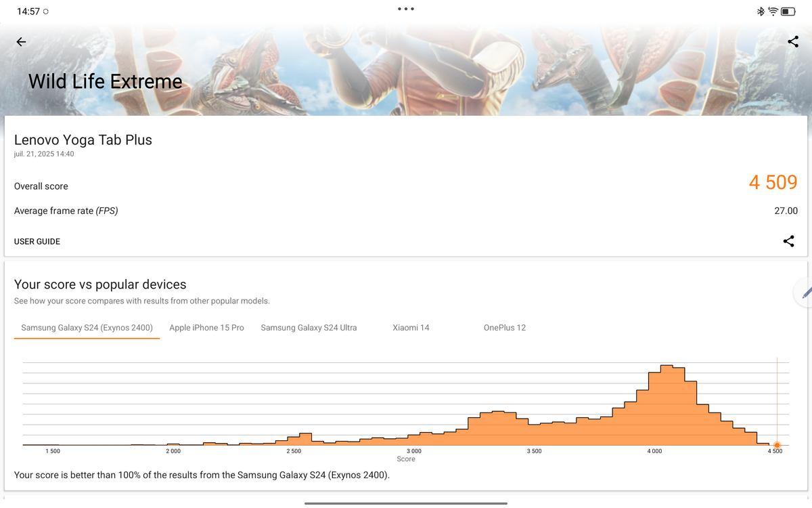Tap the Wild Life Extreme title

106,82
